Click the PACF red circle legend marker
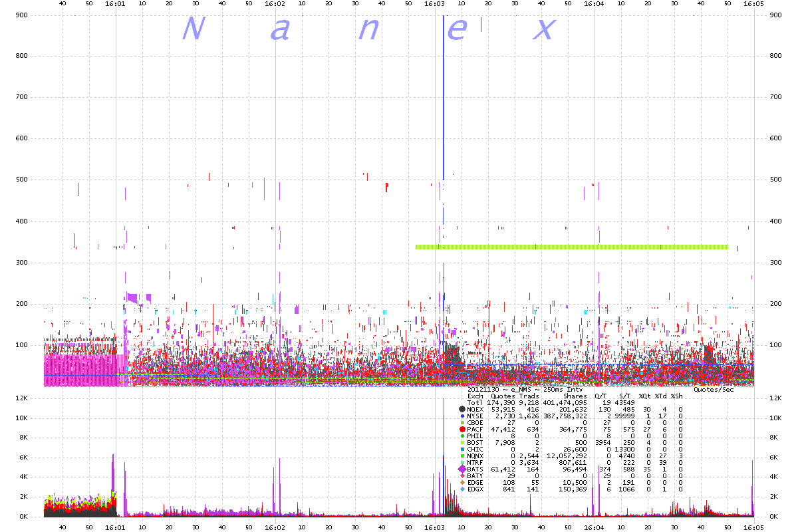The image size is (798, 532). [x=462, y=430]
